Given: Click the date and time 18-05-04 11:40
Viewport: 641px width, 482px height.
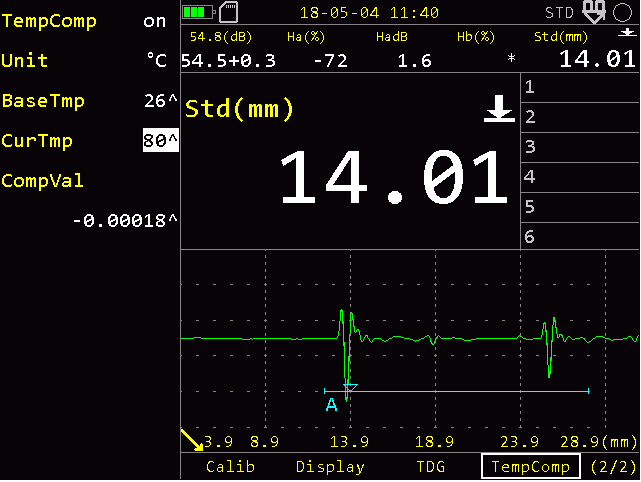Looking at the screenshot, I should (370, 13).
